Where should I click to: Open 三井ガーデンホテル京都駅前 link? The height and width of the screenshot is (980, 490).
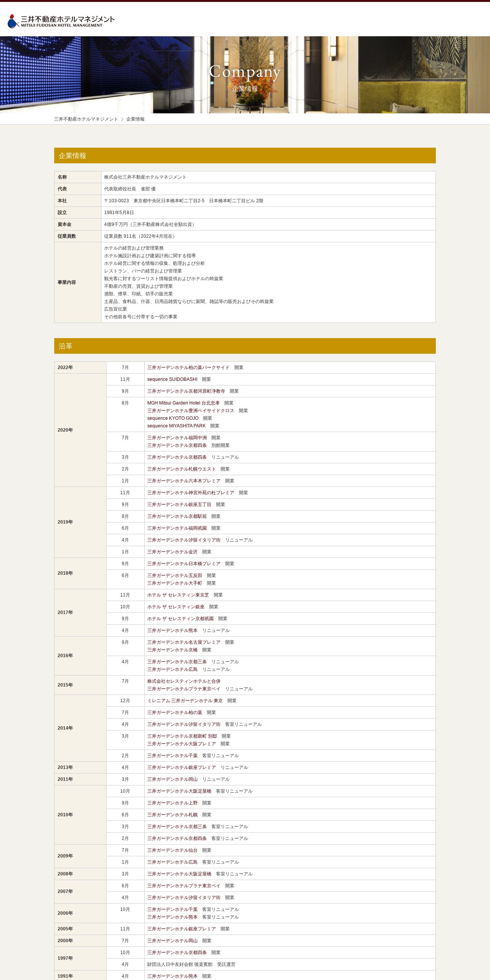[x=177, y=516]
